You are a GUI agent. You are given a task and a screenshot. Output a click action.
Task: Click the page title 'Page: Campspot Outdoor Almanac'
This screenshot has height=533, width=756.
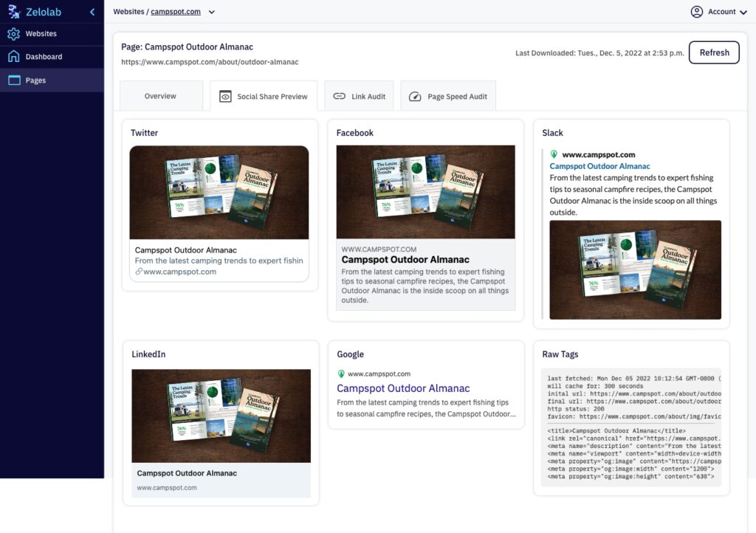point(187,47)
